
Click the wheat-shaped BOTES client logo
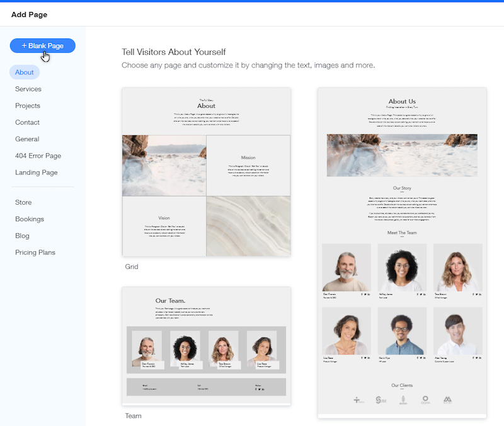click(x=404, y=399)
